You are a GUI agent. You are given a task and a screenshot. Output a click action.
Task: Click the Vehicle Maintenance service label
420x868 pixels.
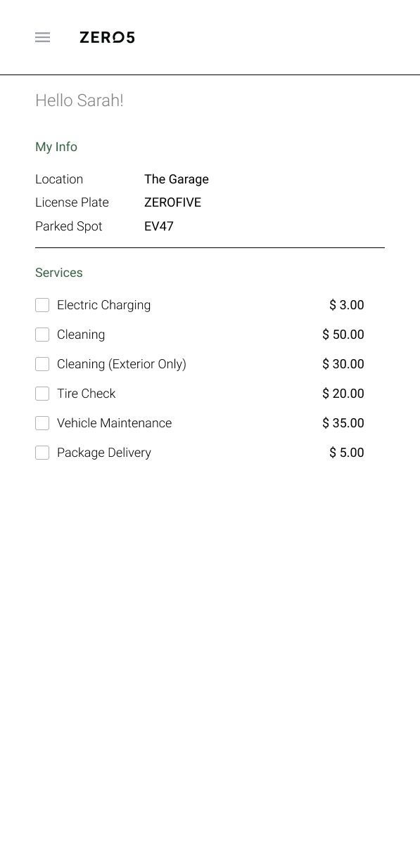[114, 423]
